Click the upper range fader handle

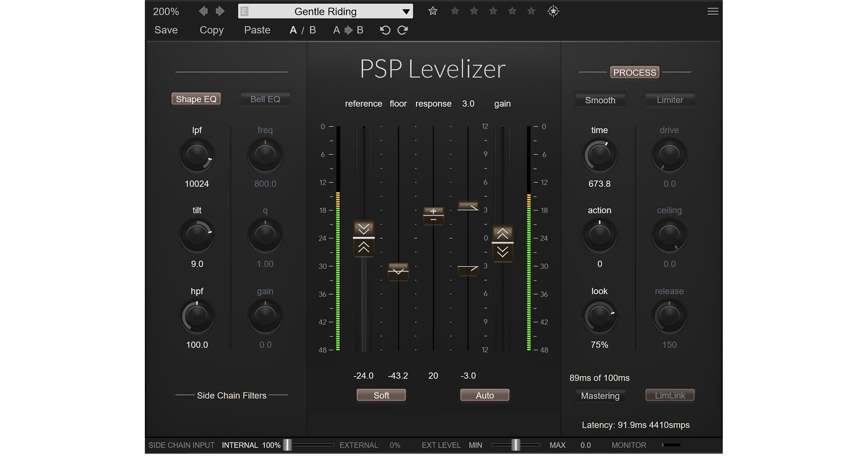coord(468,206)
